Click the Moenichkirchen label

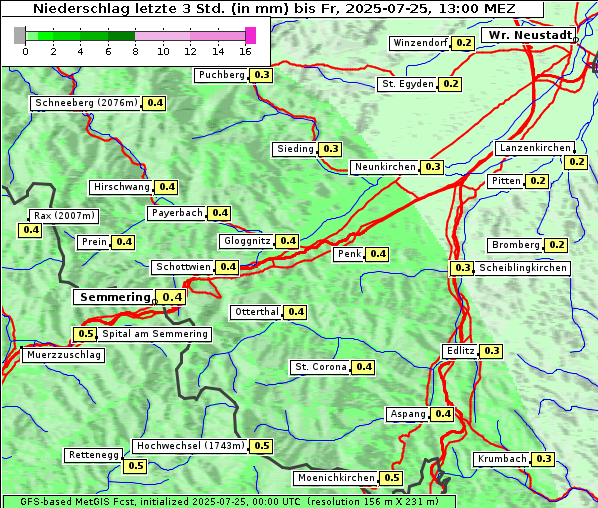tap(336, 478)
